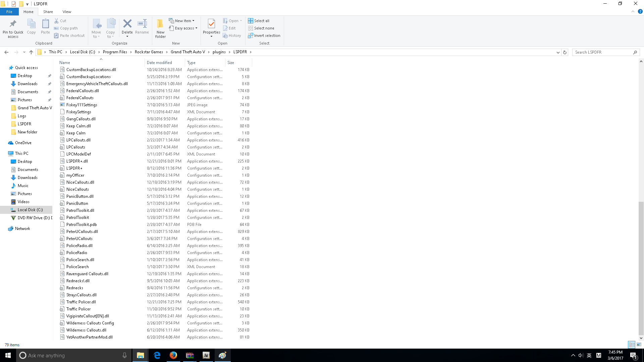Viewport: 644px width, 362px height.
Task: Switch to details view toggle
Action: [x=632, y=345]
